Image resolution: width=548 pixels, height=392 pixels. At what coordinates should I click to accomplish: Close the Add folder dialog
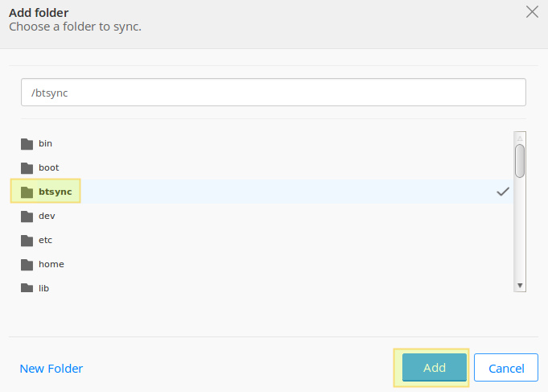point(531,12)
